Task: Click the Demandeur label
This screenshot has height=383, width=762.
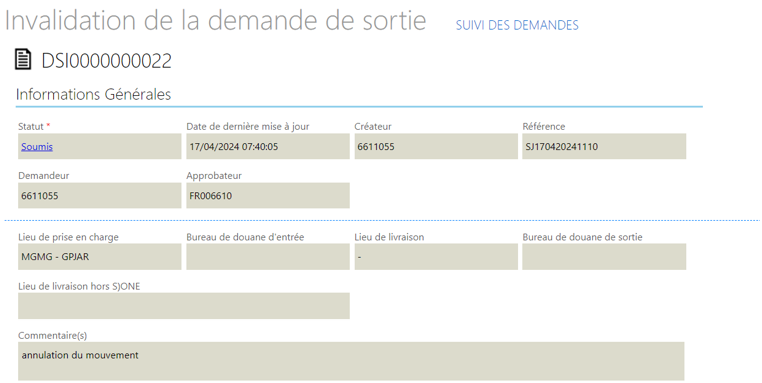Action: pyautogui.click(x=44, y=175)
